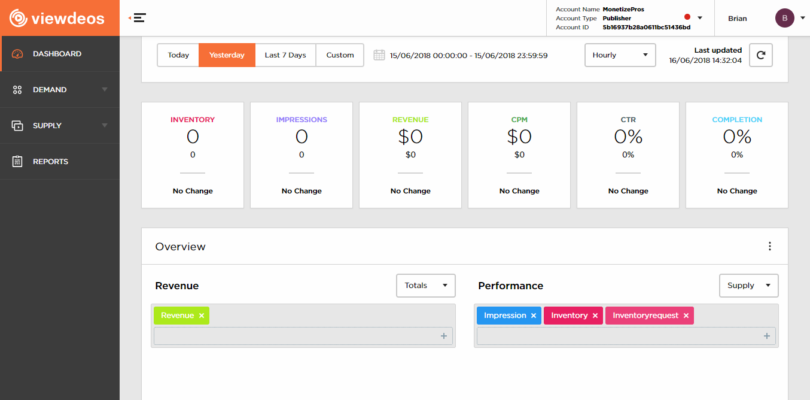Open the user menu arrow beside avatar
Screen dimensions: 810x400
click(802, 18)
